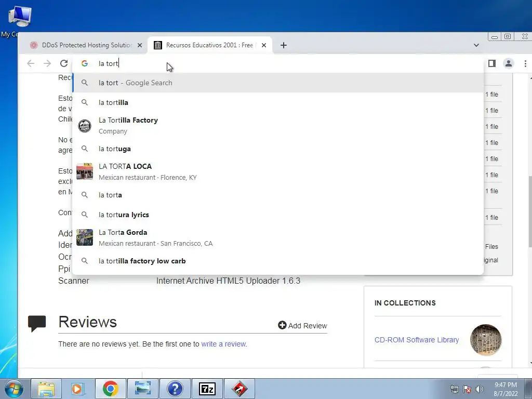Click the browser back arrow

click(x=31, y=63)
